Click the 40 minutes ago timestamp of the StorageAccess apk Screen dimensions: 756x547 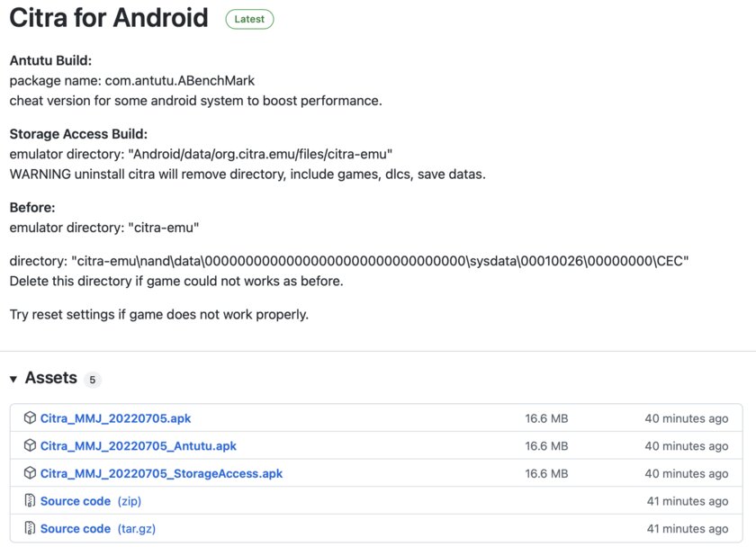click(687, 473)
